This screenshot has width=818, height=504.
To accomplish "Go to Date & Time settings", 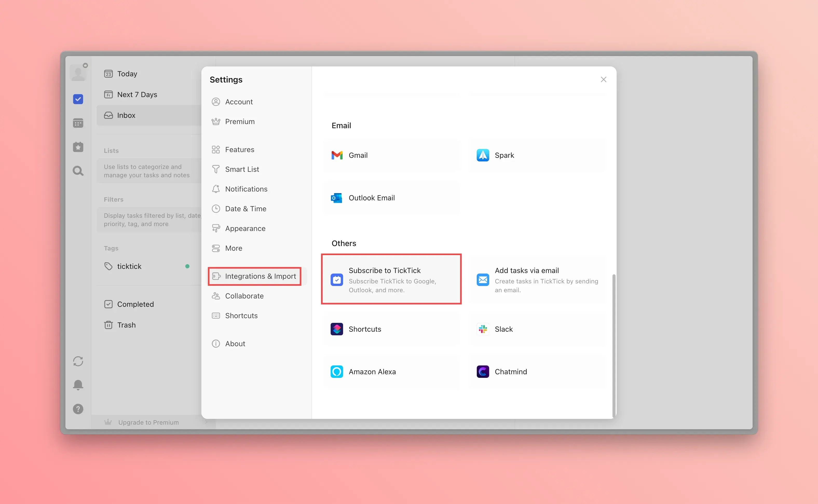I will tap(245, 209).
